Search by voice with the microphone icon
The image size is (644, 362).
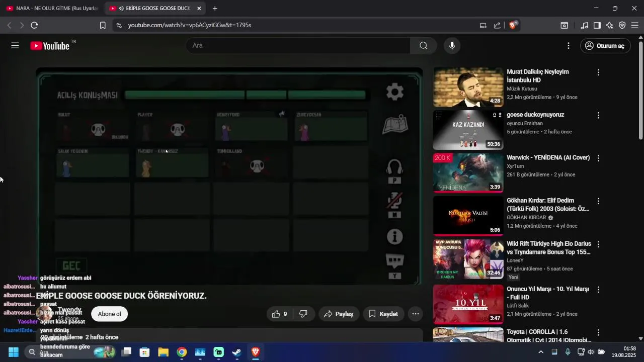(x=452, y=46)
